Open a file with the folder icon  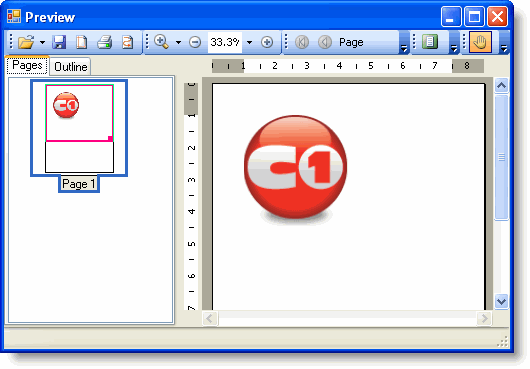26,42
